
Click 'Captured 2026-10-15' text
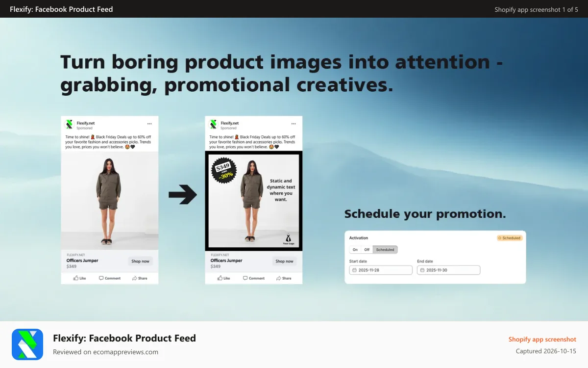point(546,351)
